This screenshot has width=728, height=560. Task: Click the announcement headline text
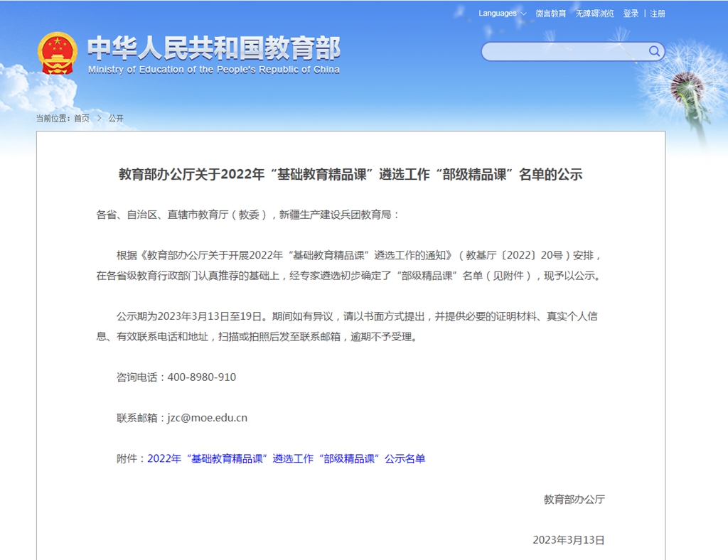[x=350, y=174]
